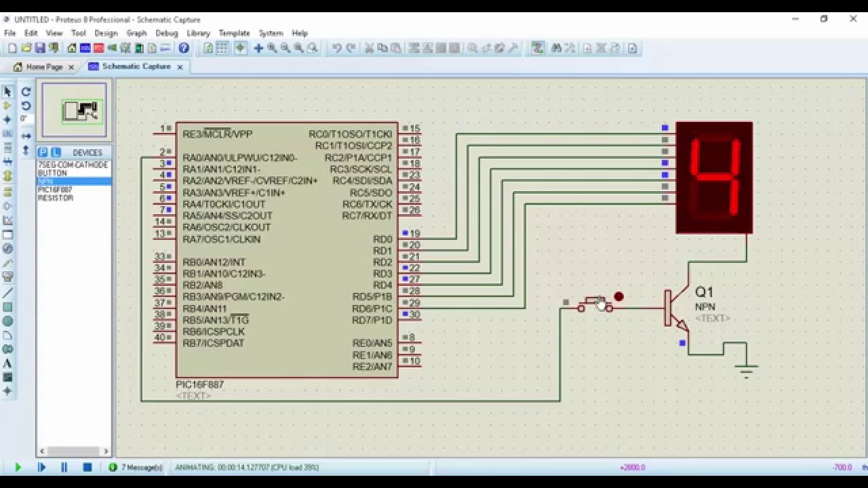Select the Terminals Mode tool
Viewport: 868px width, 488px height.
(7, 191)
